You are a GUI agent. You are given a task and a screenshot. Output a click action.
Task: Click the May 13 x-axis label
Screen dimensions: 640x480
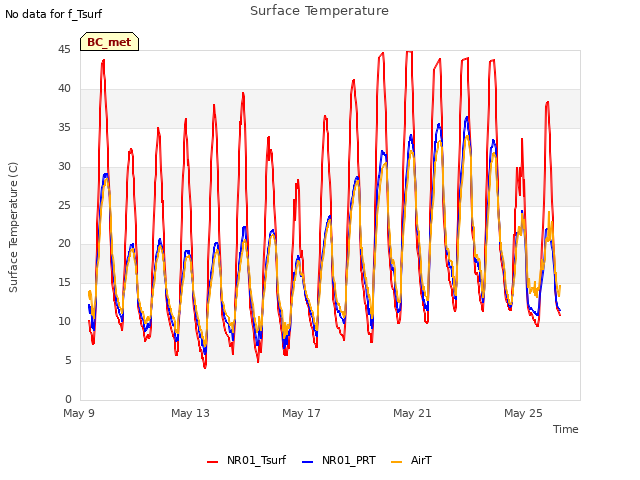(190, 413)
